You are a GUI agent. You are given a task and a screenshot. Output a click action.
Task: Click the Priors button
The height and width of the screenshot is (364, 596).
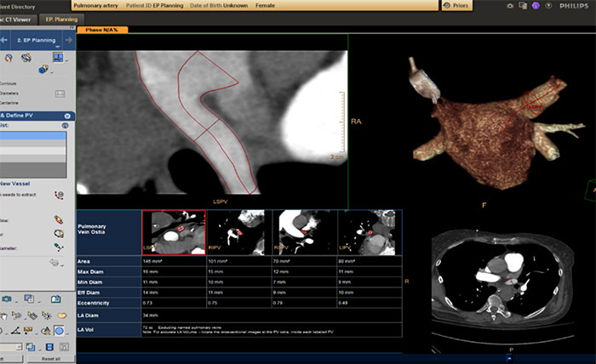(x=456, y=5)
